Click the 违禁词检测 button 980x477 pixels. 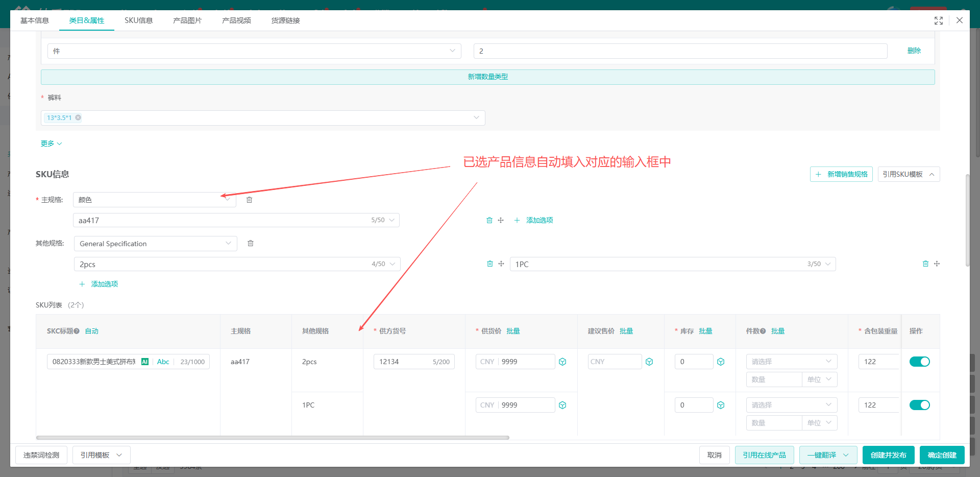coord(41,455)
